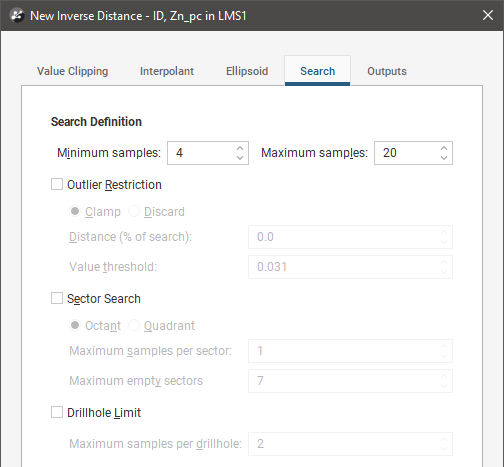Open the Interpolant tab

[167, 71]
